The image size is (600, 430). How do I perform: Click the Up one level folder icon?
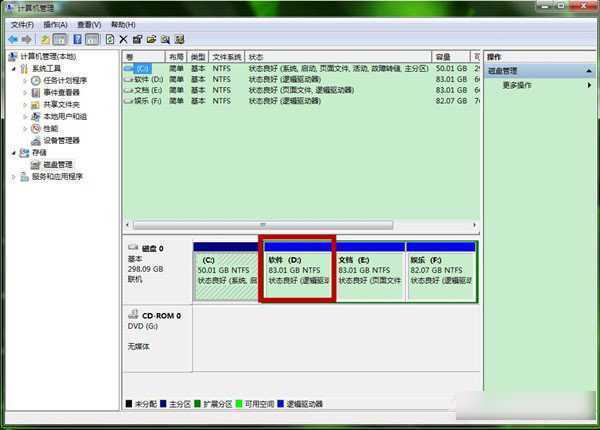45,39
